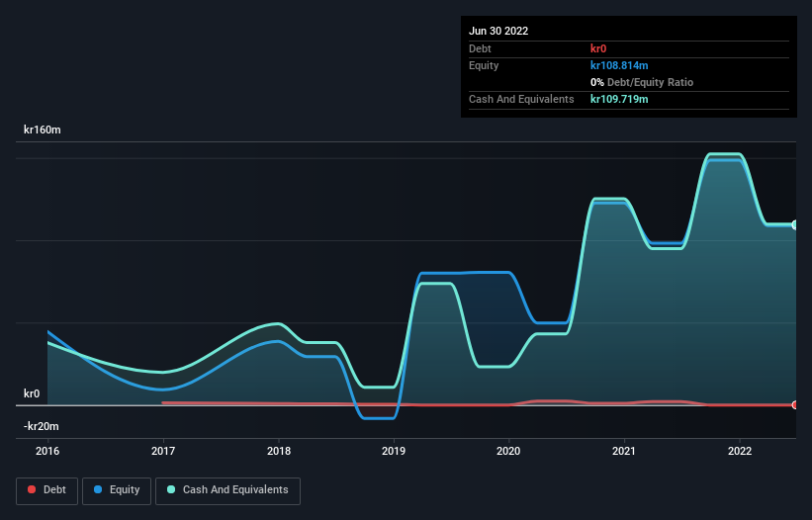Click the kr109.719m cash value
Screen dimensions: 812x520
pyautogui.click(x=619, y=99)
